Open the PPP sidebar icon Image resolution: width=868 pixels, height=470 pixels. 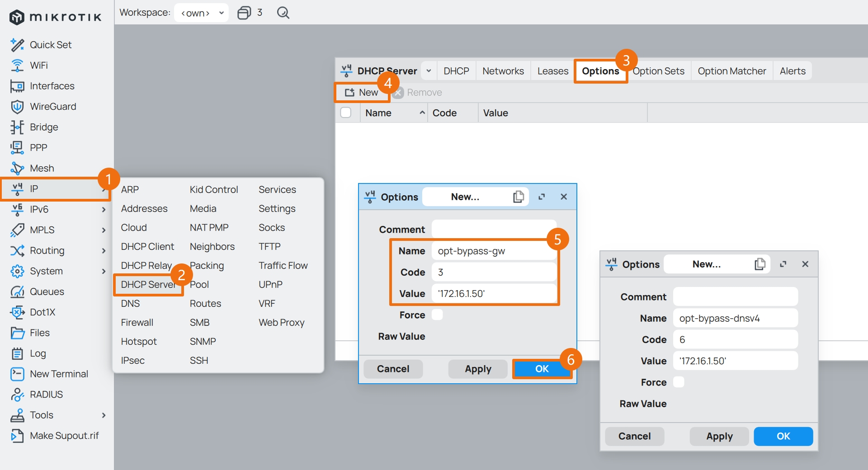pos(17,148)
